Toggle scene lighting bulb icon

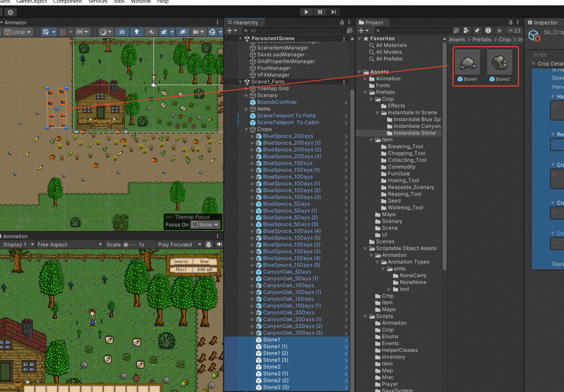click(137, 32)
